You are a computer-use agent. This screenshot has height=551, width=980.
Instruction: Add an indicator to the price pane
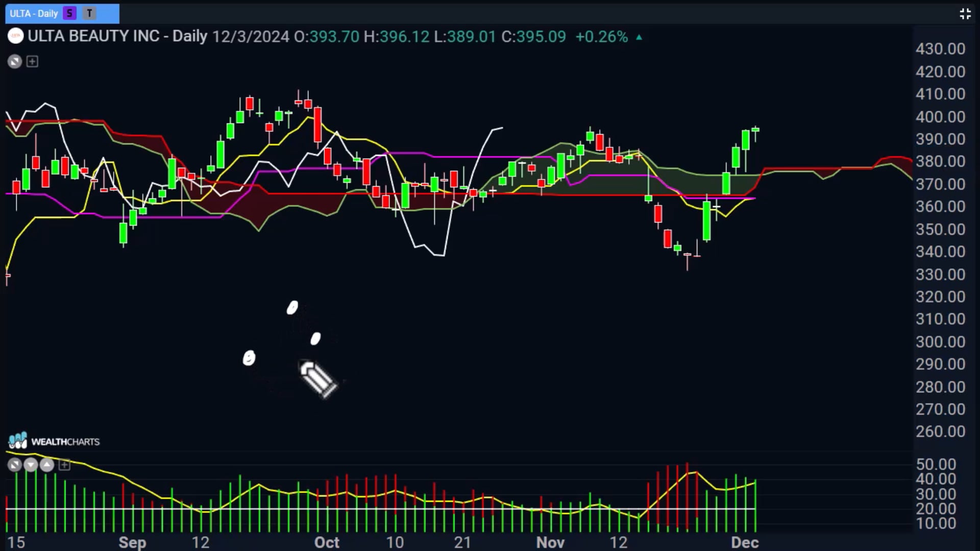tap(32, 62)
